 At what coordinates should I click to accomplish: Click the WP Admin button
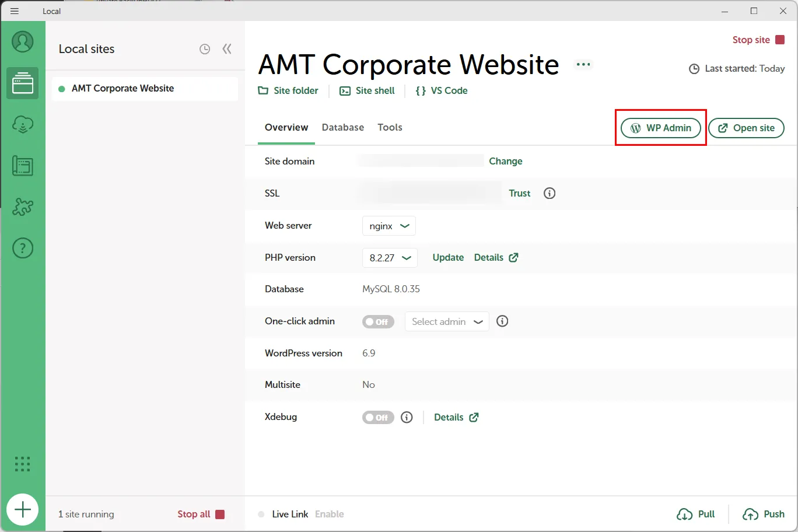pos(661,128)
